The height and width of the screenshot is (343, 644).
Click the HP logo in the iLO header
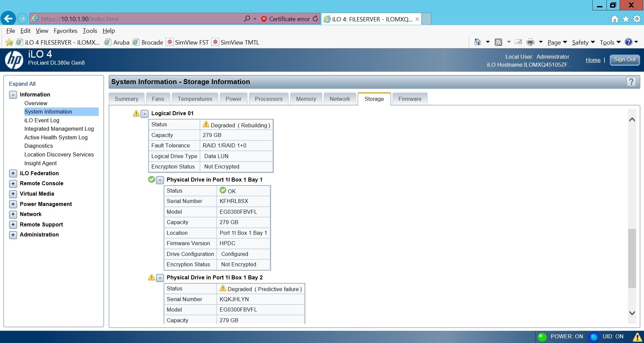coord(14,60)
